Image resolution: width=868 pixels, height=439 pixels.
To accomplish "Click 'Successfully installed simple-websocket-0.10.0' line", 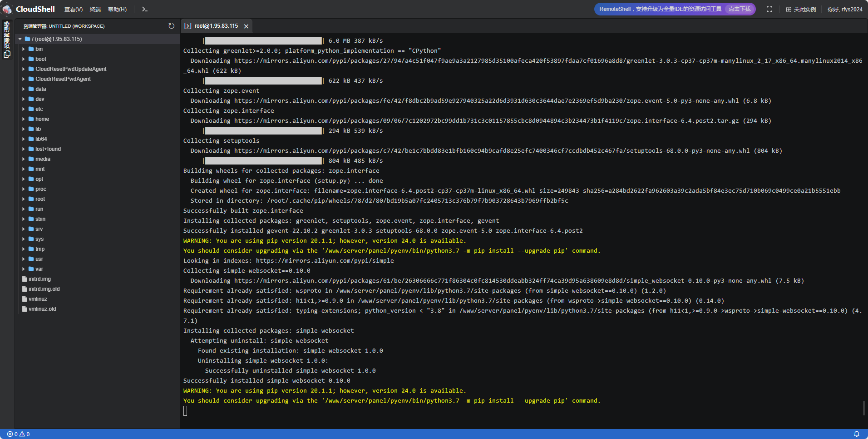I will pyautogui.click(x=267, y=381).
